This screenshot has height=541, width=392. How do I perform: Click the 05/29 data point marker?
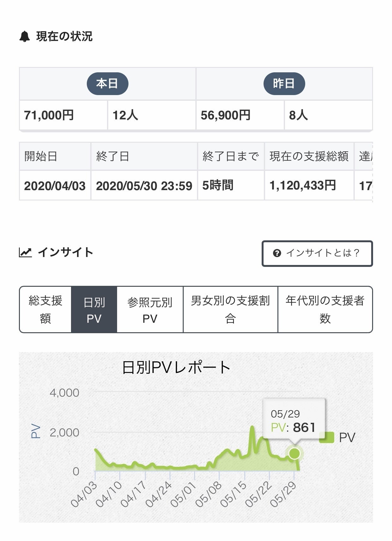tap(294, 454)
